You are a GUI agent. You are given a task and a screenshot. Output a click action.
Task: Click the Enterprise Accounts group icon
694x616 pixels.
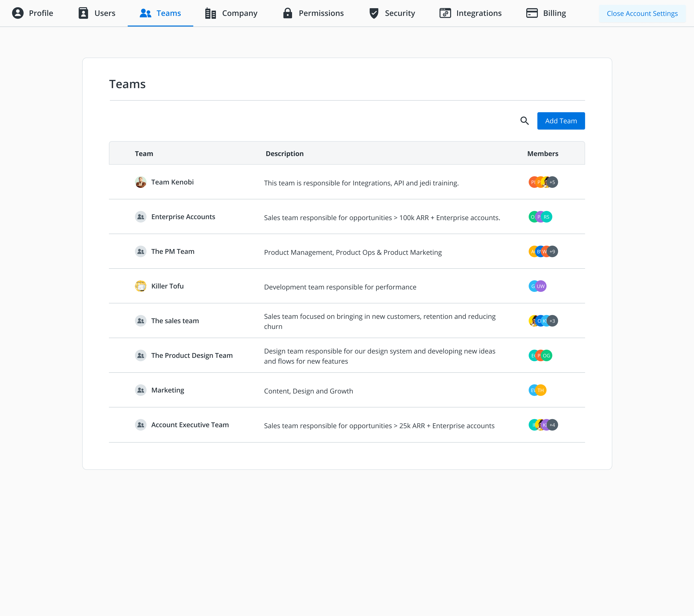point(140,217)
